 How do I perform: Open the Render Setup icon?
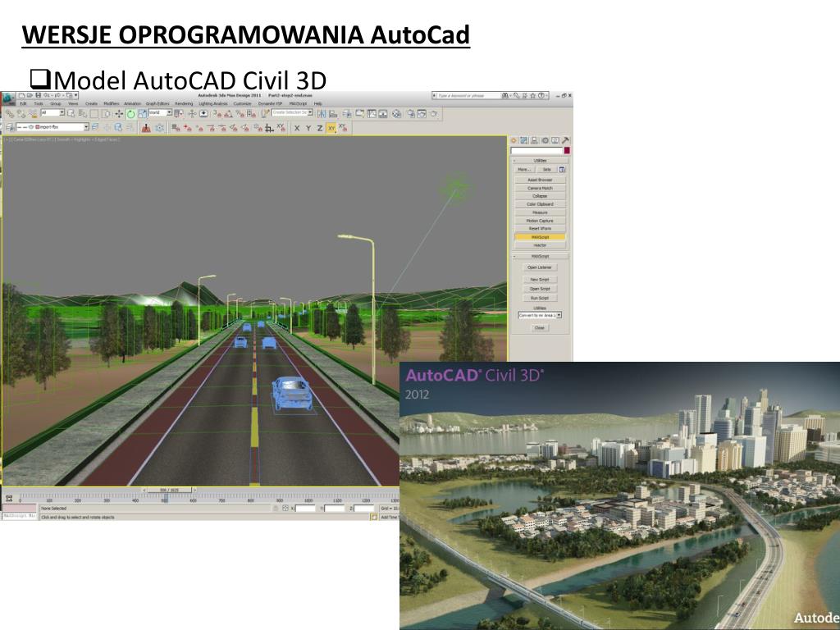tap(411, 113)
